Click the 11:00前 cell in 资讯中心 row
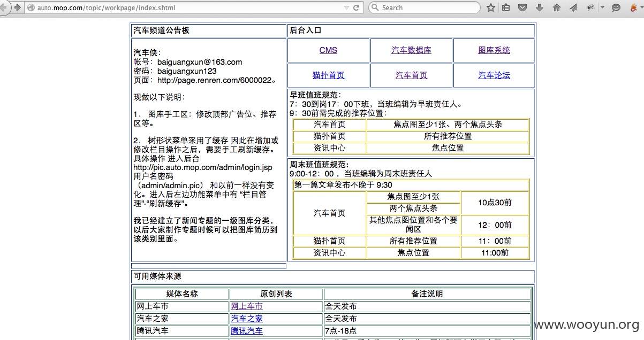The image size is (644, 340). click(x=495, y=253)
